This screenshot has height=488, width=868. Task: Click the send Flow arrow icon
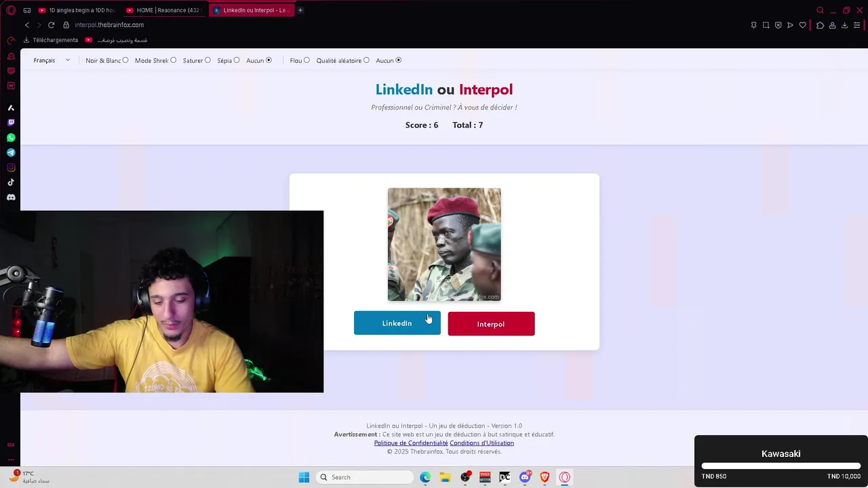tap(790, 25)
